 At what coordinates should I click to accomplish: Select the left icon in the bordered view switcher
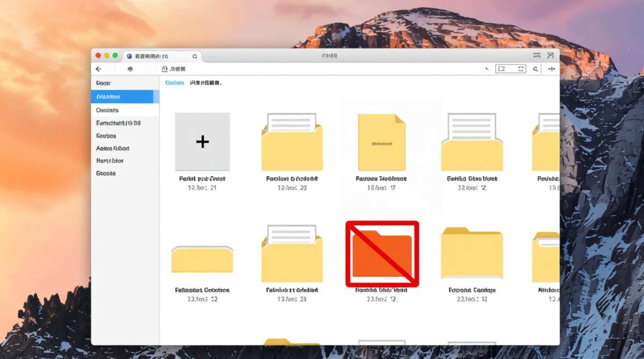point(502,69)
